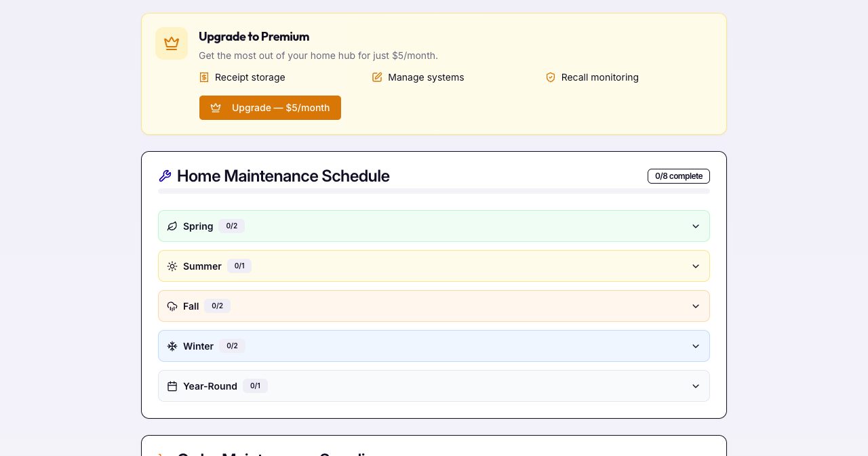The image size is (868, 456).
Task: Expand the Summer section chevron
Action: [x=696, y=266]
